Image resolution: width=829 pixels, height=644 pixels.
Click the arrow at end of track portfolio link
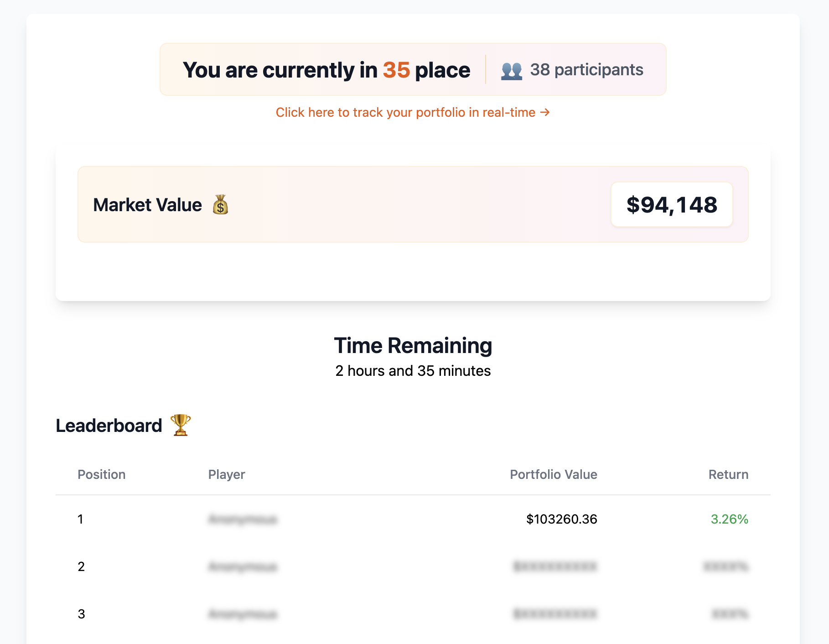tap(545, 112)
